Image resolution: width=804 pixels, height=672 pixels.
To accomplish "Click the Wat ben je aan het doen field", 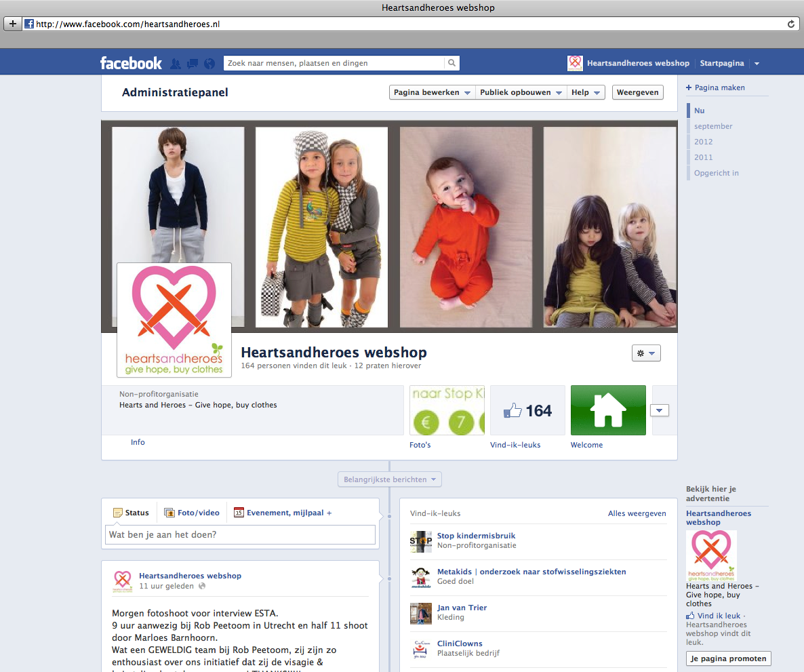I will click(x=241, y=534).
